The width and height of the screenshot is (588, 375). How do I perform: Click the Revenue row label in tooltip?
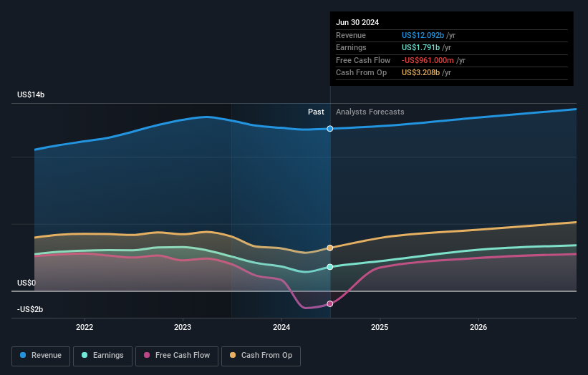351,35
